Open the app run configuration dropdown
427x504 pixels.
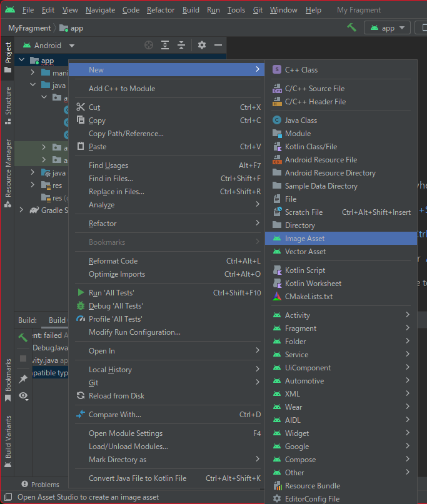click(x=388, y=27)
